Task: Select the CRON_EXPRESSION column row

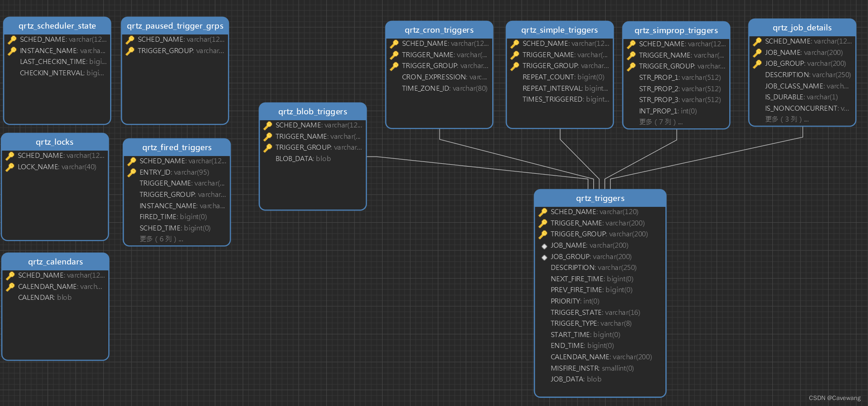Action: tap(444, 77)
